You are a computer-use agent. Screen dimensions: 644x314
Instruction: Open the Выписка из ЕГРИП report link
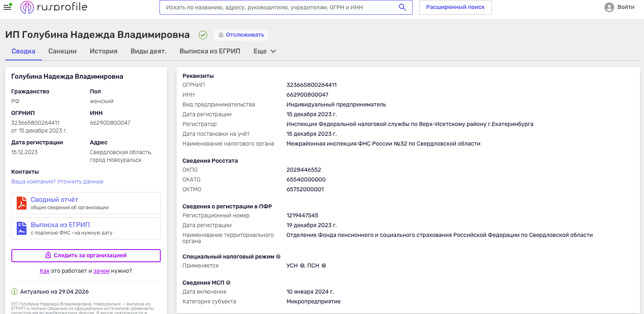click(60, 225)
